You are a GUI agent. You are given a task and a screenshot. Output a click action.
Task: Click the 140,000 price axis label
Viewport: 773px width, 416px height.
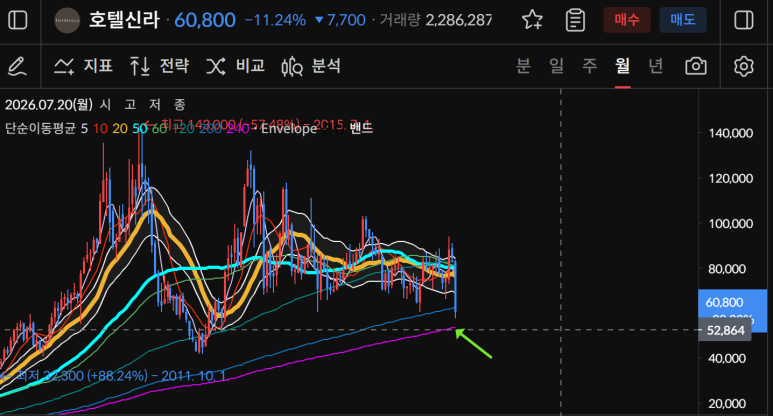click(x=731, y=133)
